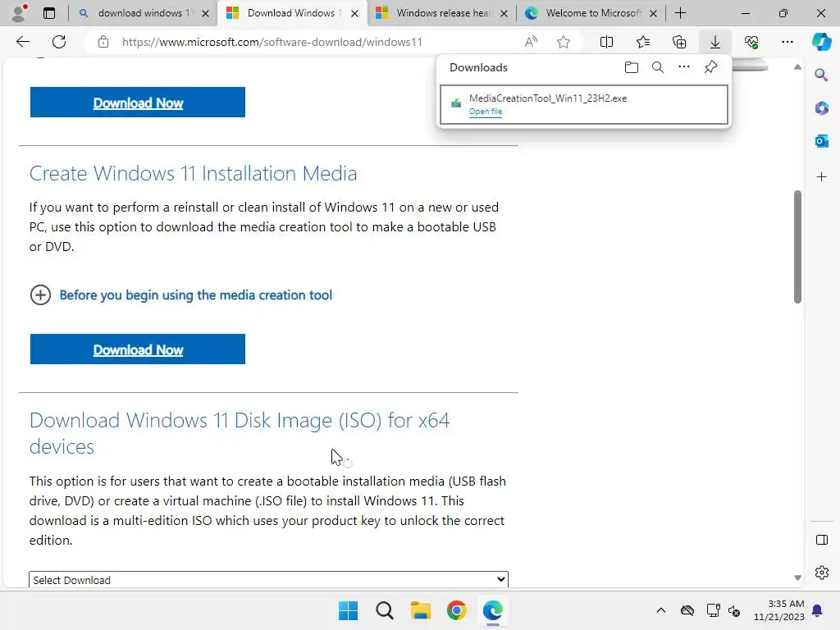Open File Explorer from taskbar

(421, 610)
